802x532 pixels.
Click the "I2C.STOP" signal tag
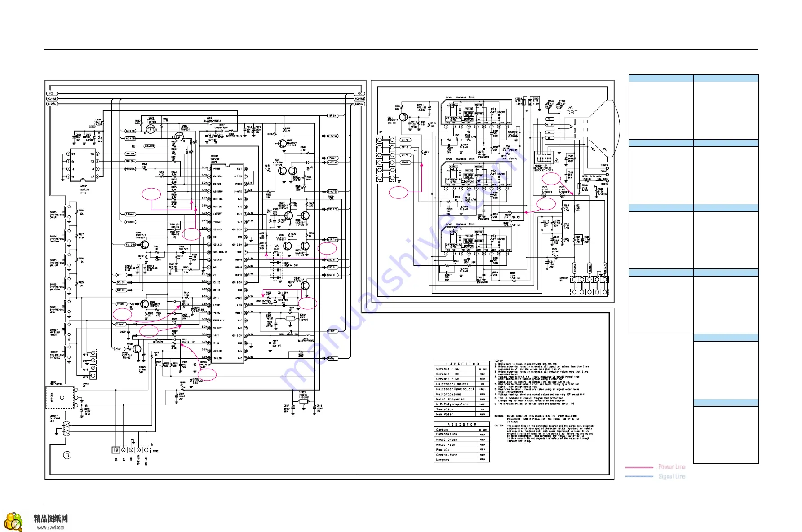click(149, 146)
